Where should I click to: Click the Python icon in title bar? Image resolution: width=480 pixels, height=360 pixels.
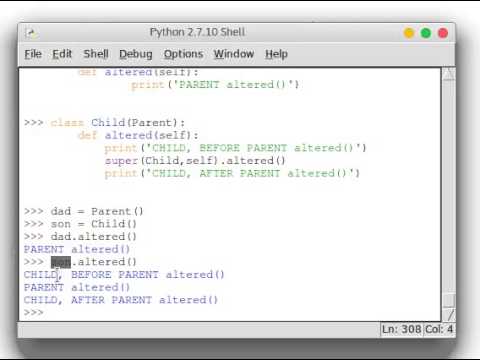click(x=31, y=33)
